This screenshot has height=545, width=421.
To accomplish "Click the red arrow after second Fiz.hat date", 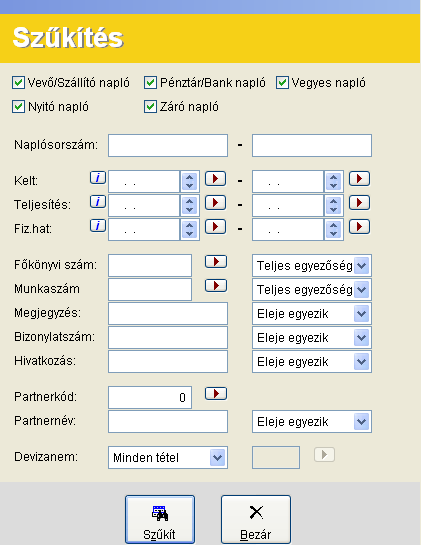I will point(359,227).
